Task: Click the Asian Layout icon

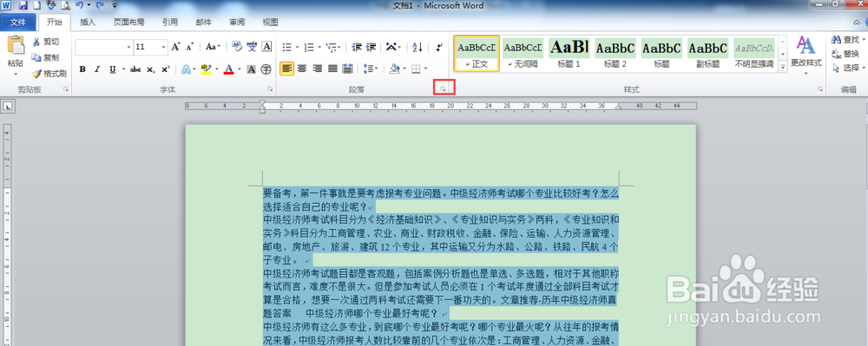Action: point(391,47)
